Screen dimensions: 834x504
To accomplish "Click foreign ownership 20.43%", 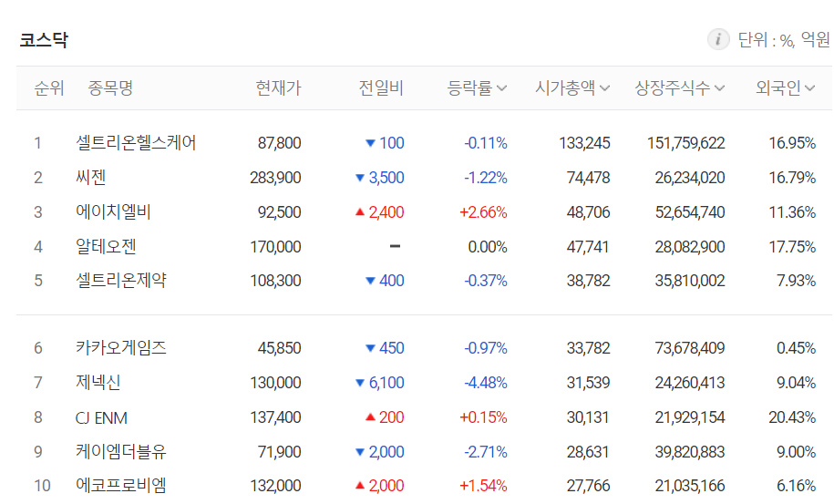I will pos(792,417).
